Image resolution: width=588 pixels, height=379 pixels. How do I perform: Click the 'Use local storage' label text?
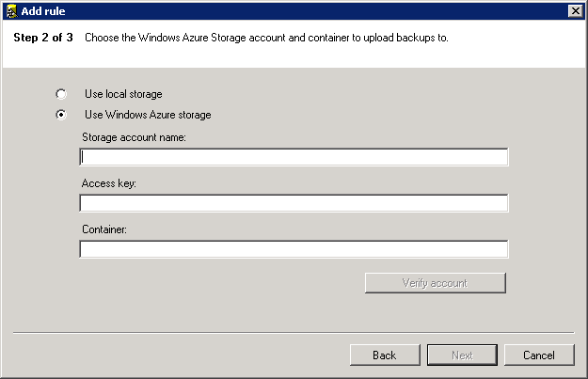point(123,94)
